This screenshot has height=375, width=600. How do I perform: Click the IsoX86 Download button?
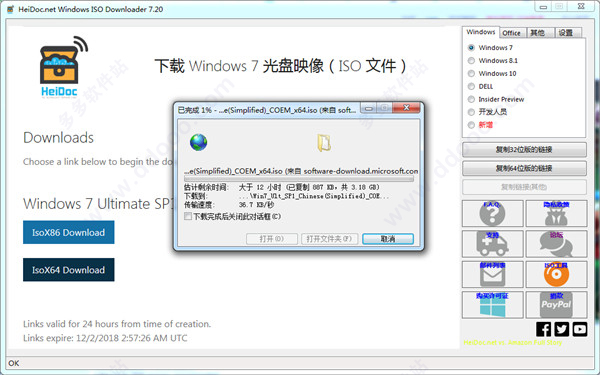tap(68, 232)
